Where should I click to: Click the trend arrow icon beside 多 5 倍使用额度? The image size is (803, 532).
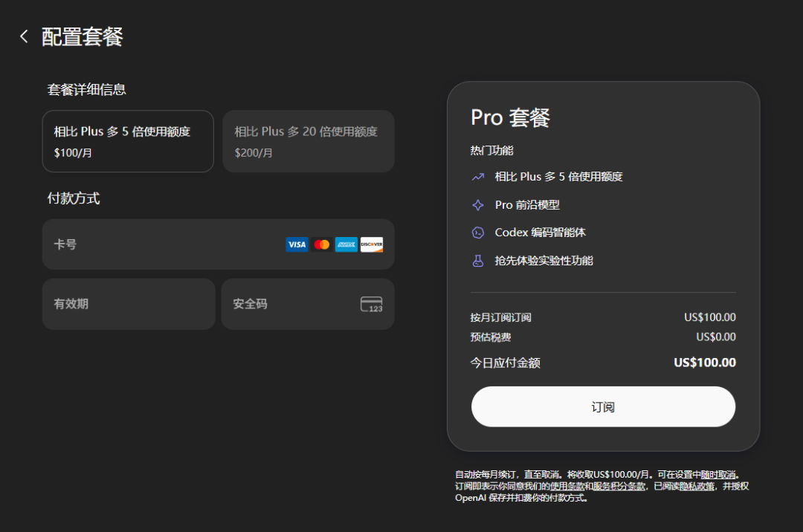point(478,177)
